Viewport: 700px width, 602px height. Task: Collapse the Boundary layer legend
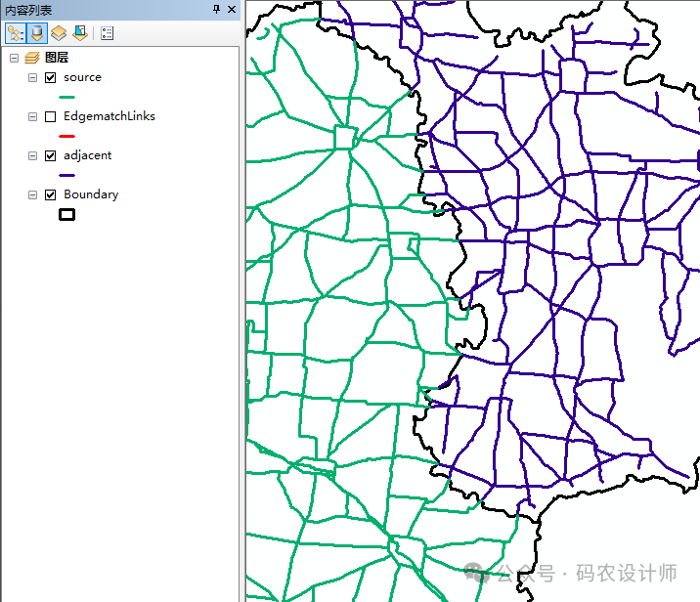32,195
